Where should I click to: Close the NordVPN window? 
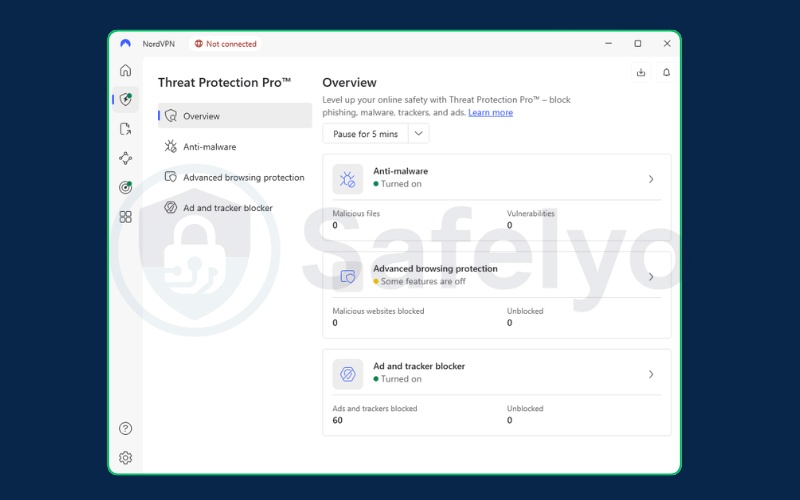click(667, 43)
